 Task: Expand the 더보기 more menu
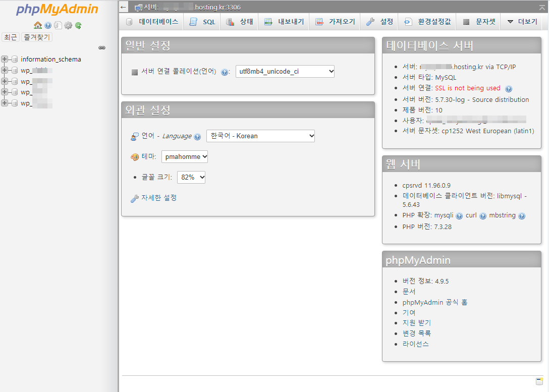[x=522, y=22]
